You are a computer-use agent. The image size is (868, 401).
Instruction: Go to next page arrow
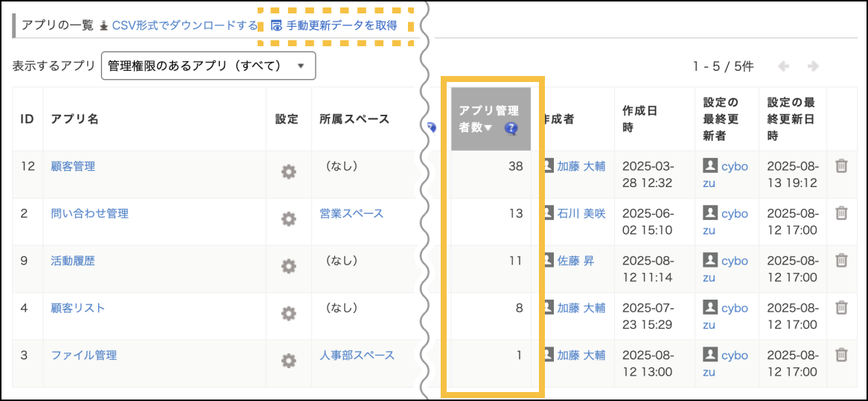pos(813,66)
